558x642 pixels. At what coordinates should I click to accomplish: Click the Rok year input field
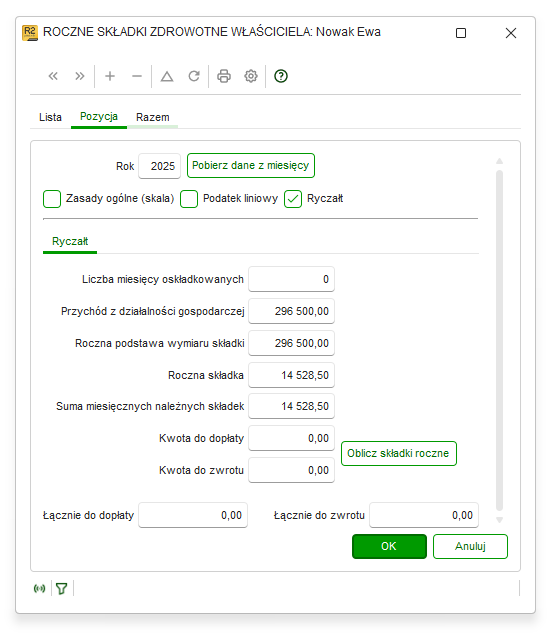pos(160,166)
